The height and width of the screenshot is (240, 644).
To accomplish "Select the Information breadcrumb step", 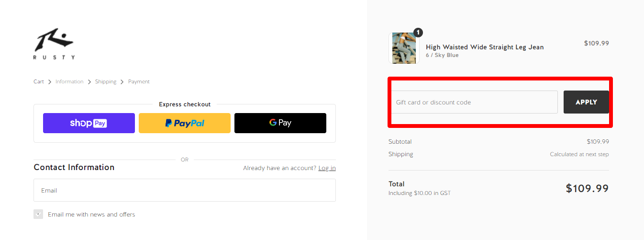I will pos(69,82).
